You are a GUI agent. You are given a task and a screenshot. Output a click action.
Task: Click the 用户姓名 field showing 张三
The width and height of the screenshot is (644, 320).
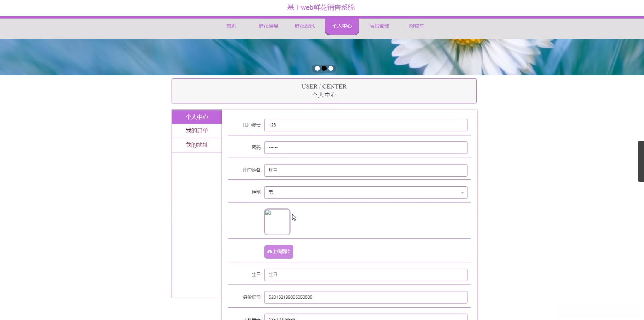coord(366,170)
